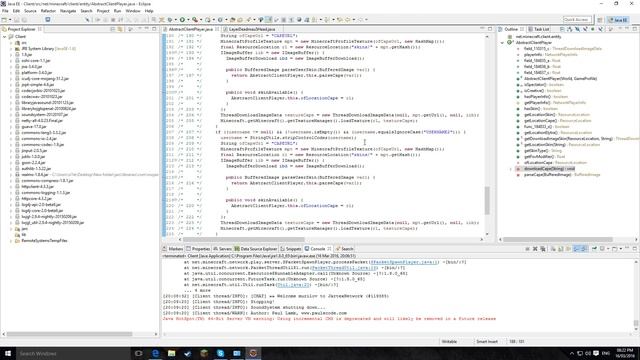
Task: Select the Java EE perspective button
Action: pos(618,20)
